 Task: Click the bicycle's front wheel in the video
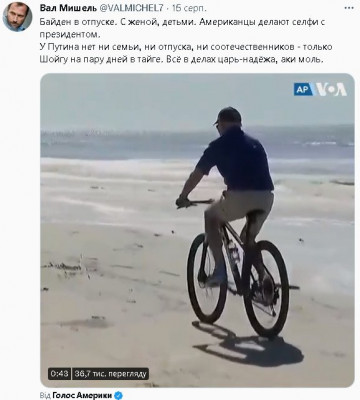pyautogui.click(x=203, y=278)
